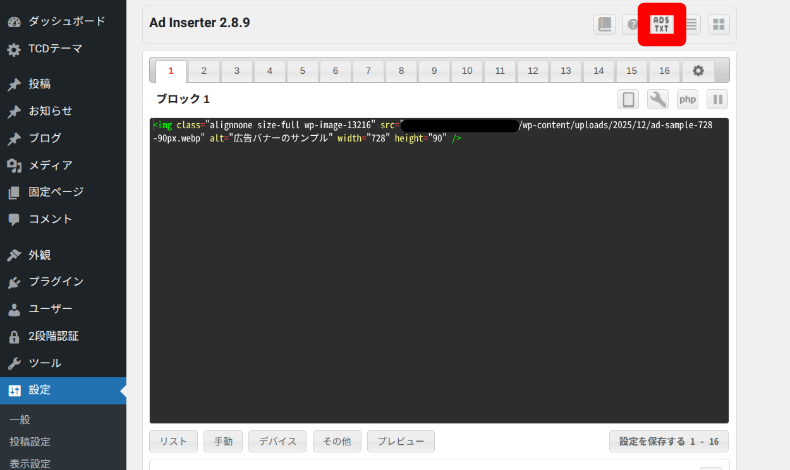Switch to block tab 11

coord(500,71)
